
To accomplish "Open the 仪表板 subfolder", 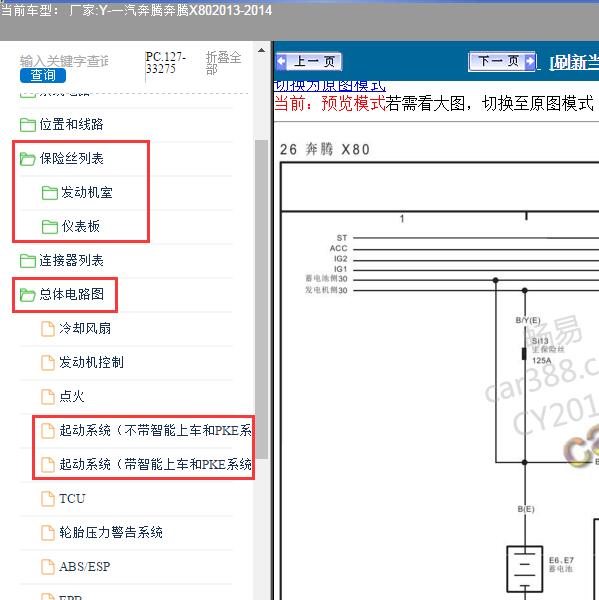I will click(x=80, y=227).
